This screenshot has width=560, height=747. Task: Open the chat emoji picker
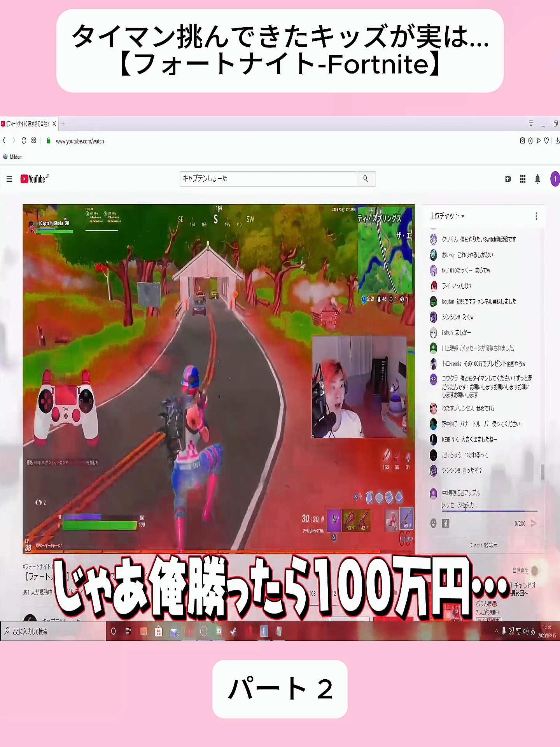click(434, 523)
